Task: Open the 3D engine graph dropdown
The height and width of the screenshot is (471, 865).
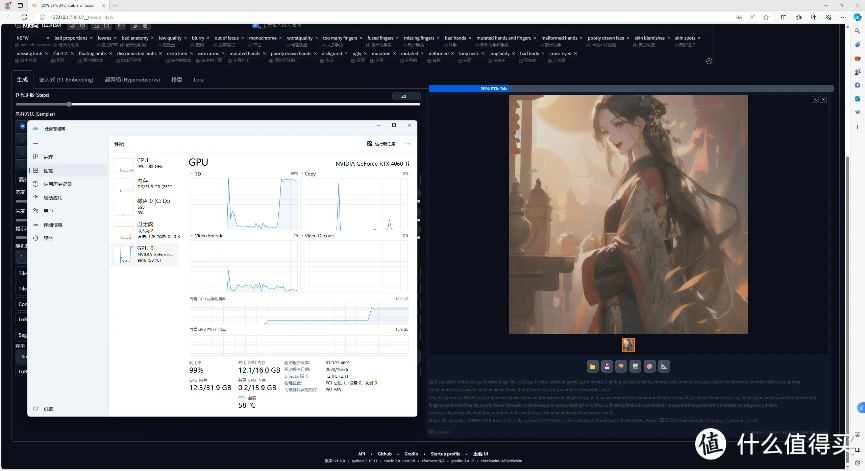Action: [196, 174]
